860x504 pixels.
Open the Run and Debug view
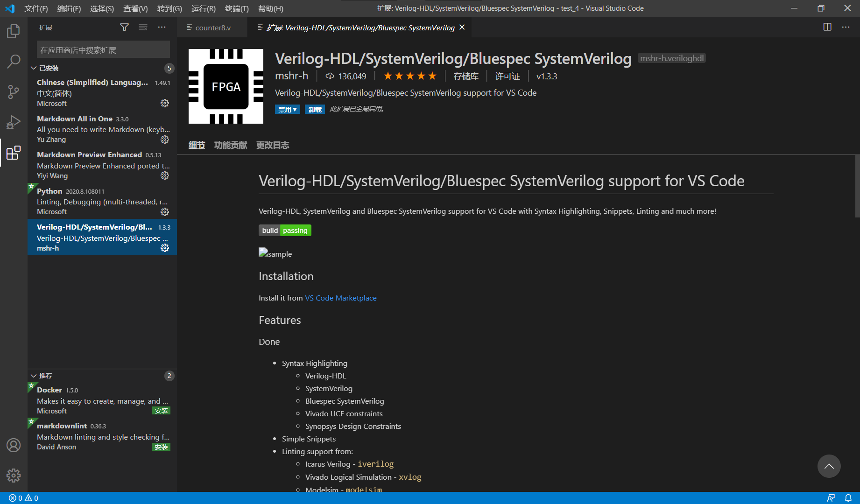tap(14, 122)
